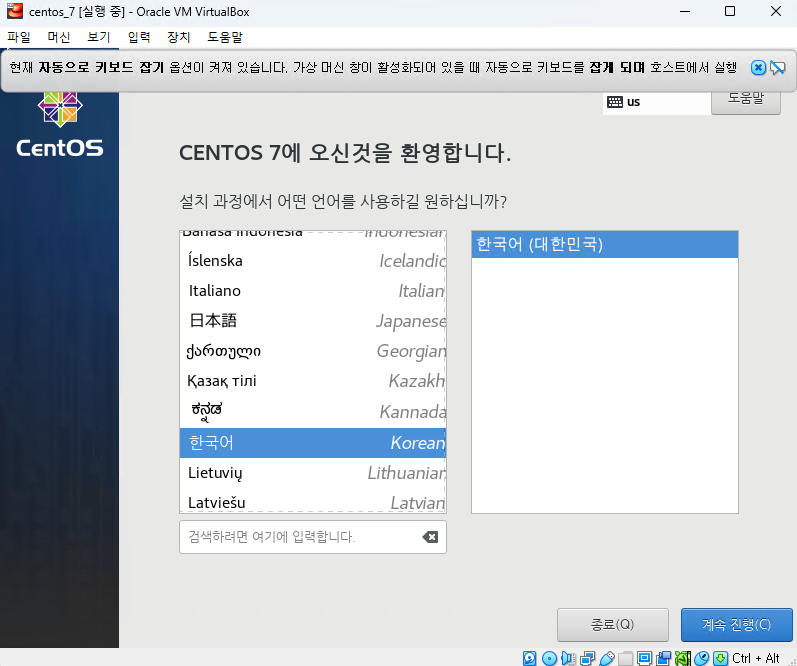Select Georgian from language list
This screenshot has height=666, width=797.
coord(313,351)
